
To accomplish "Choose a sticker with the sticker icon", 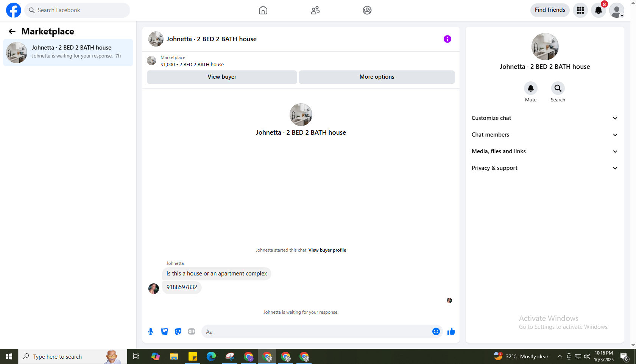I will [x=178, y=332].
